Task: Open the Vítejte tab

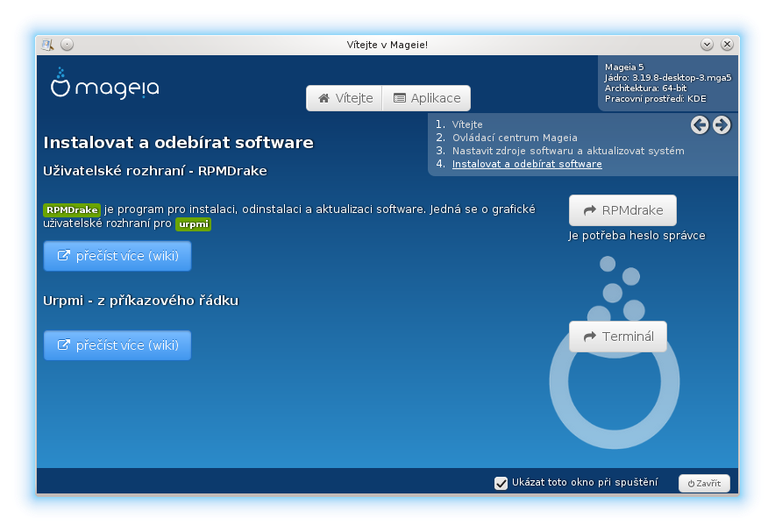Action: pyautogui.click(x=345, y=98)
